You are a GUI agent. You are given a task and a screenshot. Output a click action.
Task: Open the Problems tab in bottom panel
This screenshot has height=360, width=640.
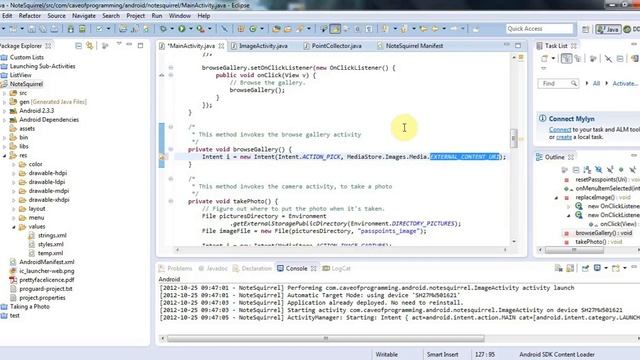(x=176, y=268)
